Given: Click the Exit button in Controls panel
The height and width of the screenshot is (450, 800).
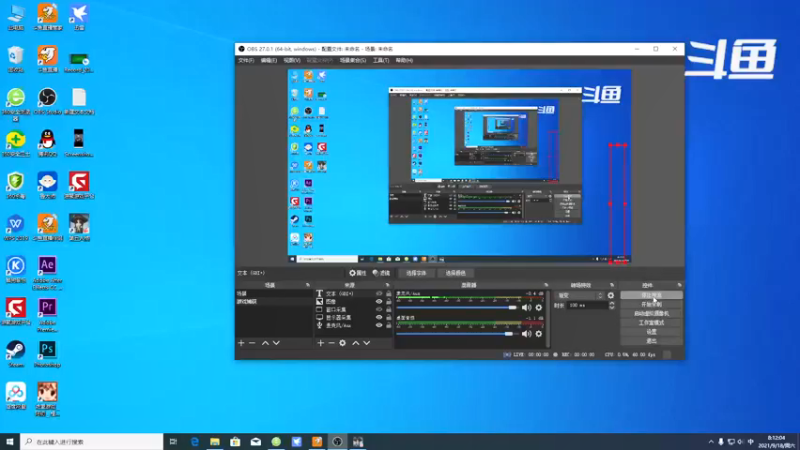Looking at the screenshot, I should pyautogui.click(x=652, y=341).
